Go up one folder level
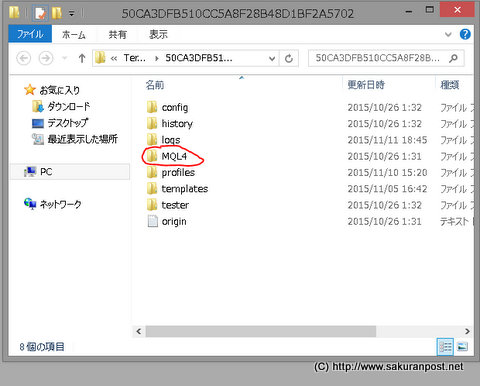480x386 pixels. 82,59
